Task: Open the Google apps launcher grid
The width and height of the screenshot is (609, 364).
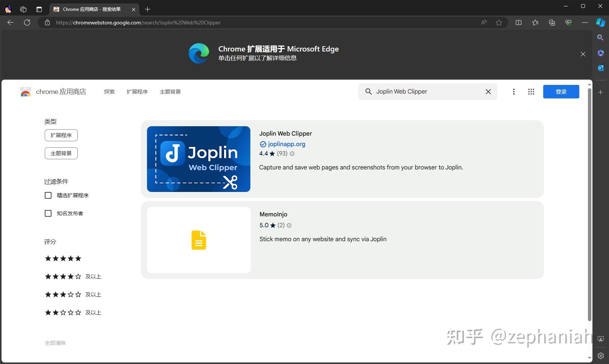Action: (531, 91)
